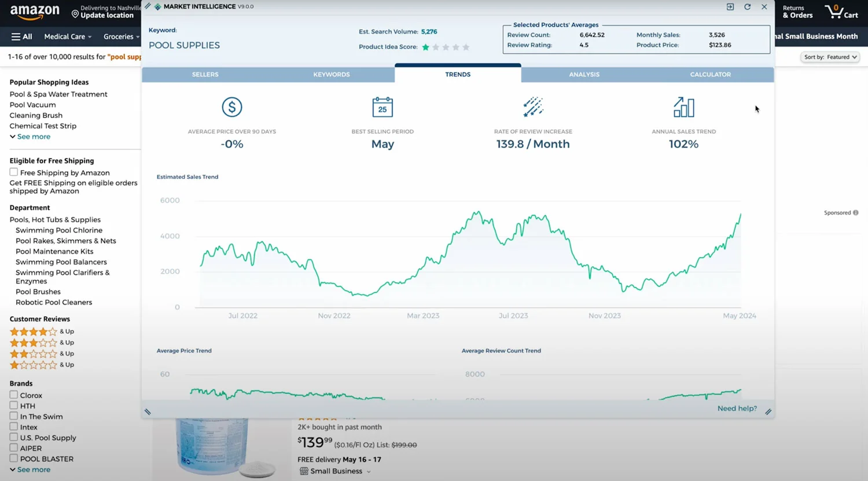Open the Amazon shopping cart
Viewport: 868px width, 481px height.
coord(841,12)
